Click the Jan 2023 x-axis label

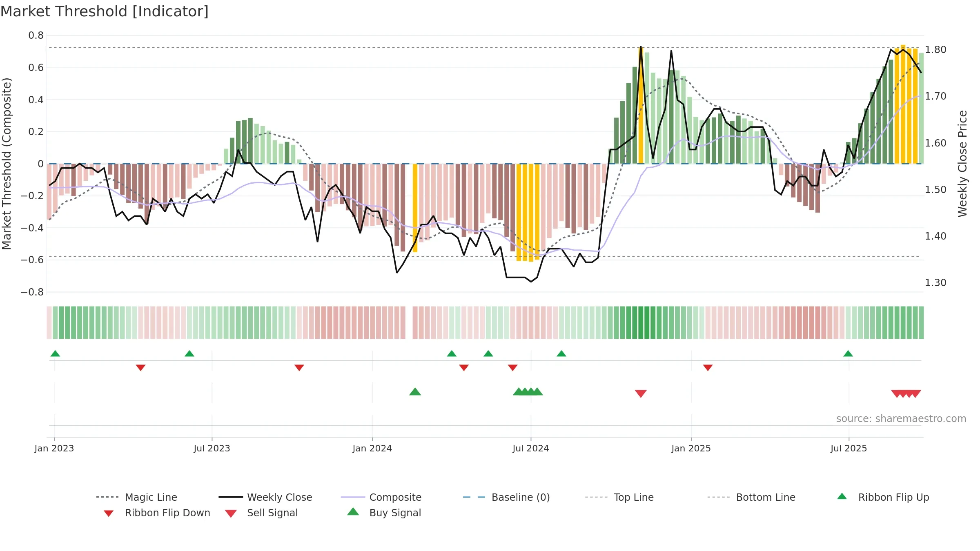54,448
